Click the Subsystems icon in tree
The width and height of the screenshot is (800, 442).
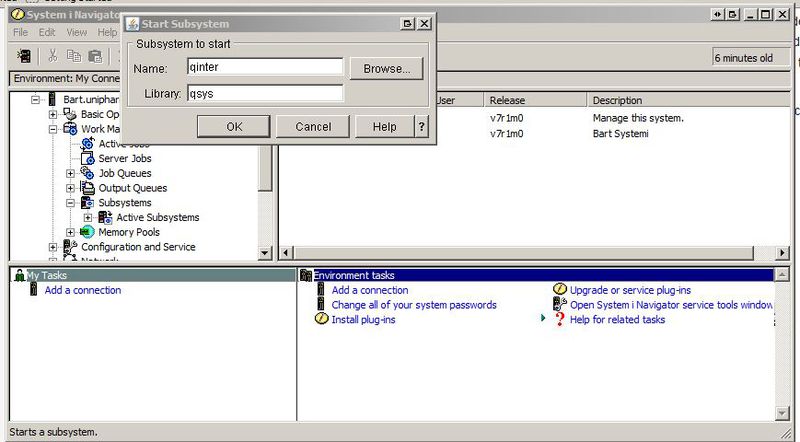pos(87,203)
